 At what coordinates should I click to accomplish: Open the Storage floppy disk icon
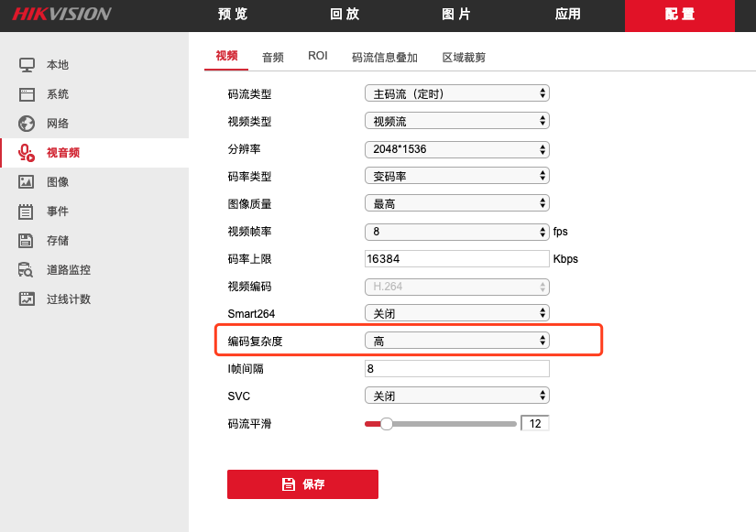[27, 241]
